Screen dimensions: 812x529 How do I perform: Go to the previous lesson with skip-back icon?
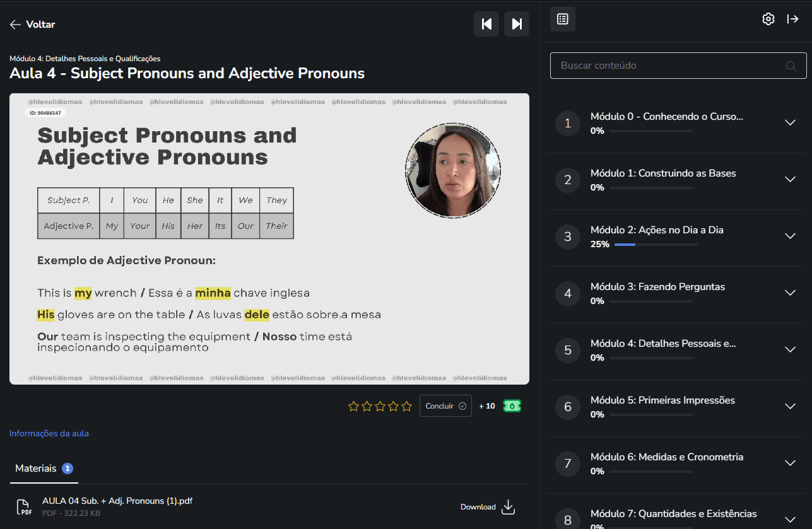(486, 24)
